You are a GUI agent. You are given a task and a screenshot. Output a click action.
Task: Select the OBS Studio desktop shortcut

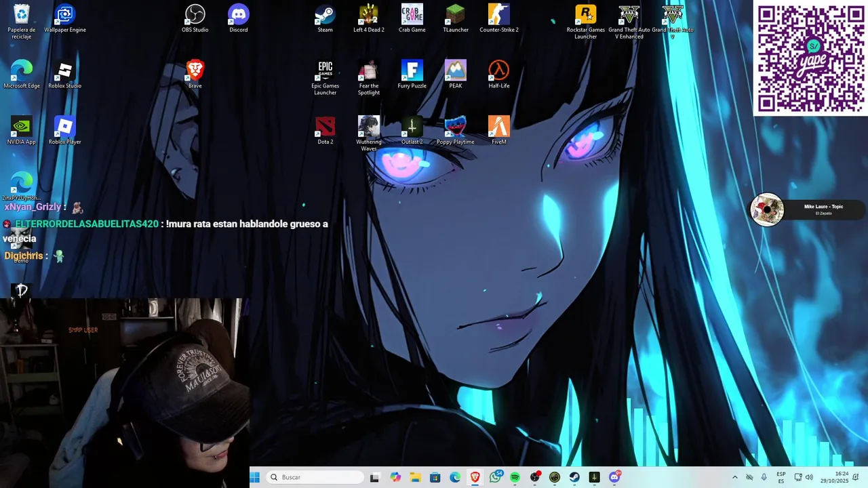(x=195, y=18)
